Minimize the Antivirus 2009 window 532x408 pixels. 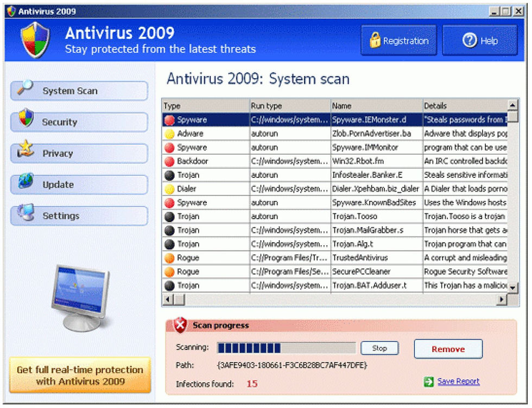(495, 11)
